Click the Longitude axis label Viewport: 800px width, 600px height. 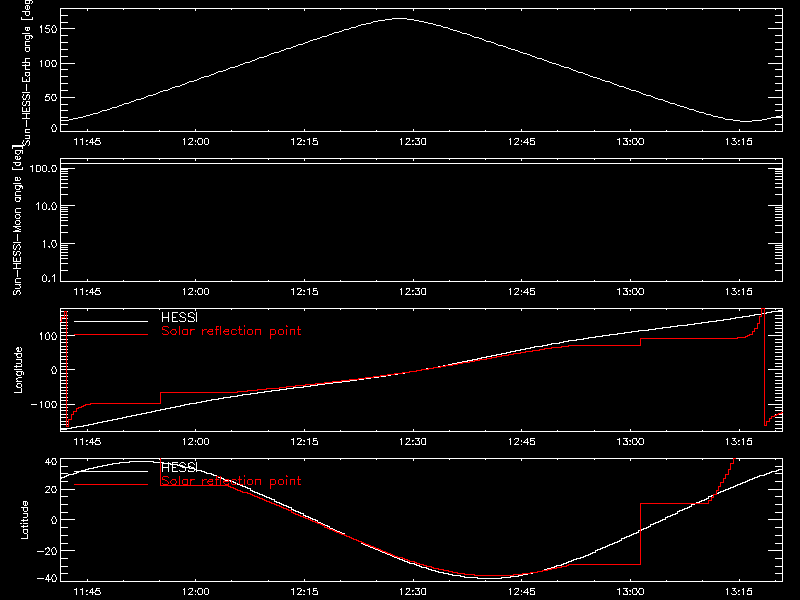click(x=18, y=370)
